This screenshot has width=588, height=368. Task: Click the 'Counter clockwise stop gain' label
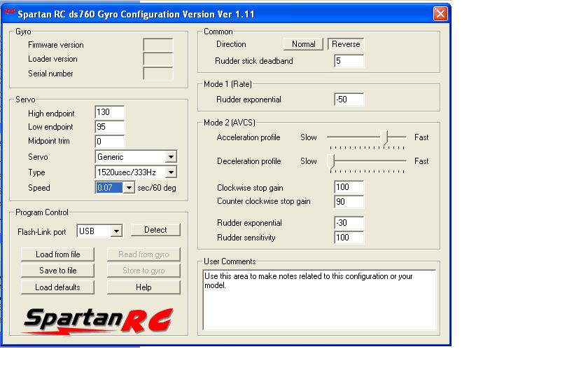pyautogui.click(x=264, y=201)
